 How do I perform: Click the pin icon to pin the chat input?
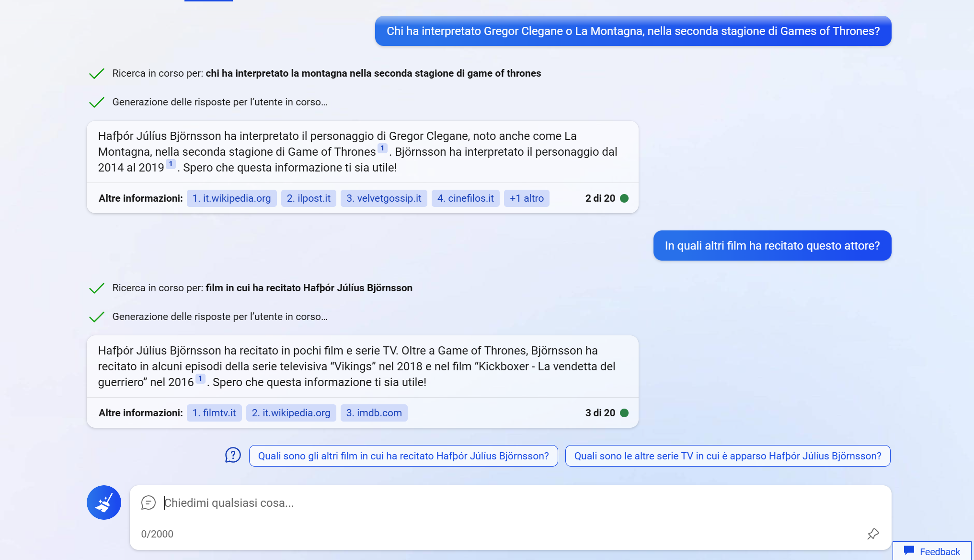coord(873,534)
